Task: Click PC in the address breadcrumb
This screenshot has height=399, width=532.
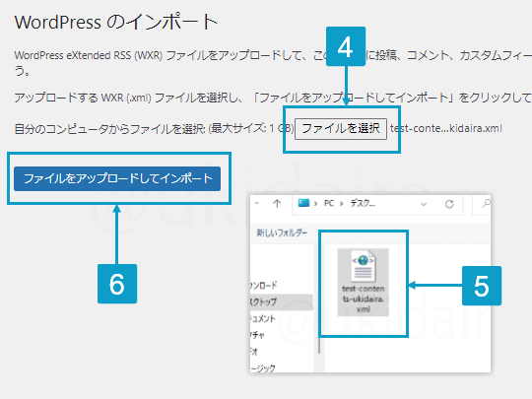Action: [x=329, y=203]
